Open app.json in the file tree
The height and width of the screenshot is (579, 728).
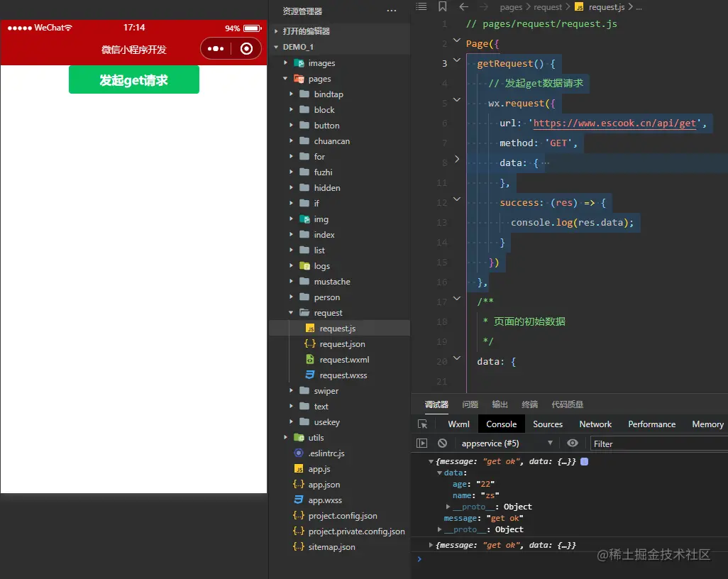(324, 485)
